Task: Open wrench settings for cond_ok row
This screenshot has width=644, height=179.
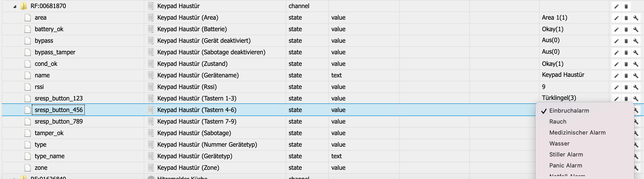Action: pyautogui.click(x=636, y=64)
